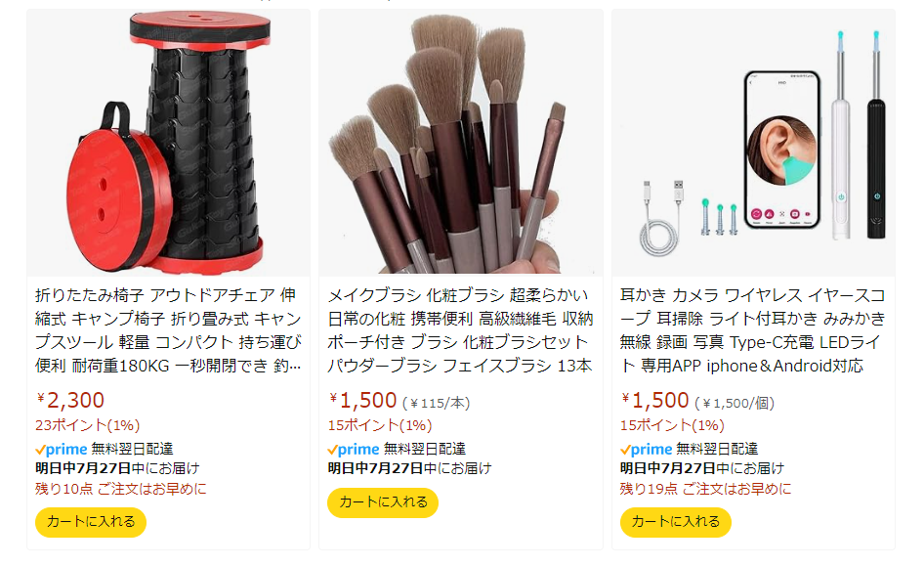The image size is (924, 566).
Task: Add the ear camera to cart
Action: (x=675, y=522)
